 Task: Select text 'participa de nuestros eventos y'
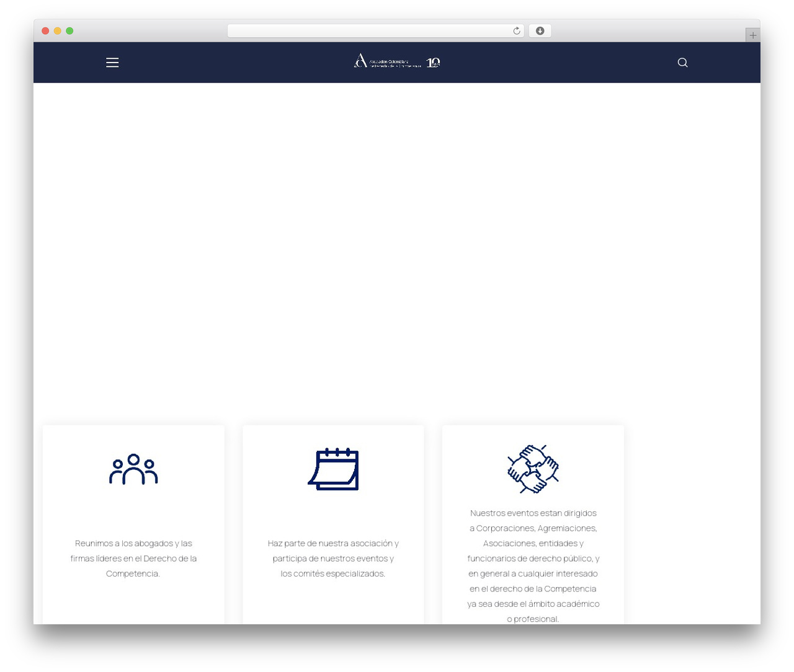(x=333, y=559)
